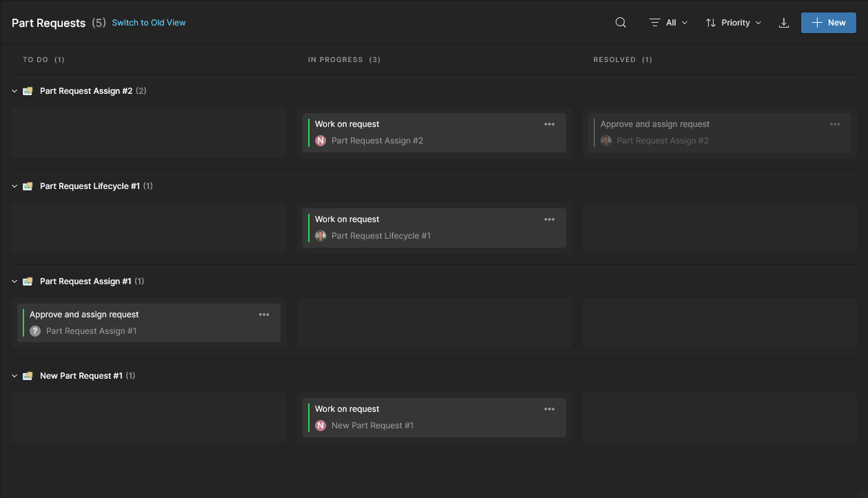
Task: Click the assignee avatar on Part Request Lifecycle #1 card
Action: 321,236
